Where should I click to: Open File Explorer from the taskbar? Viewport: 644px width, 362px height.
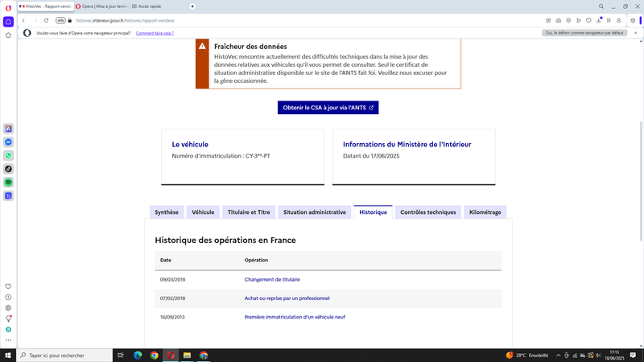(x=187, y=356)
